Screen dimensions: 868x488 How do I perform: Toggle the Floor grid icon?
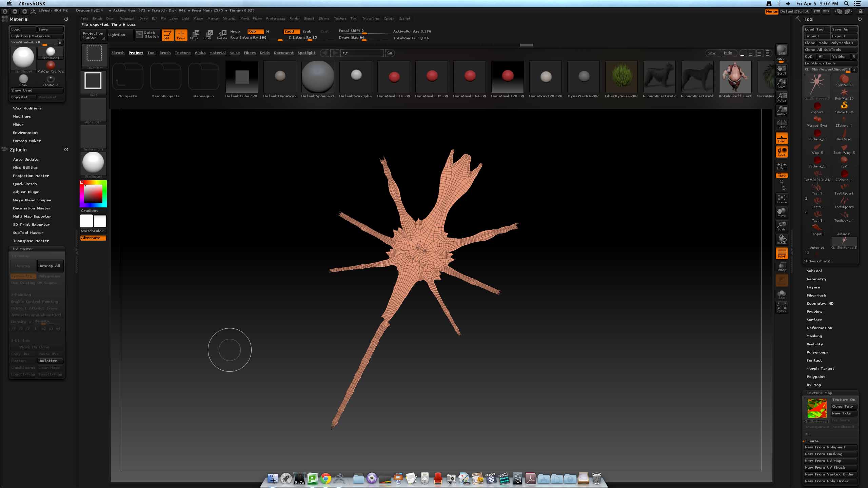pyautogui.click(x=782, y=138)
